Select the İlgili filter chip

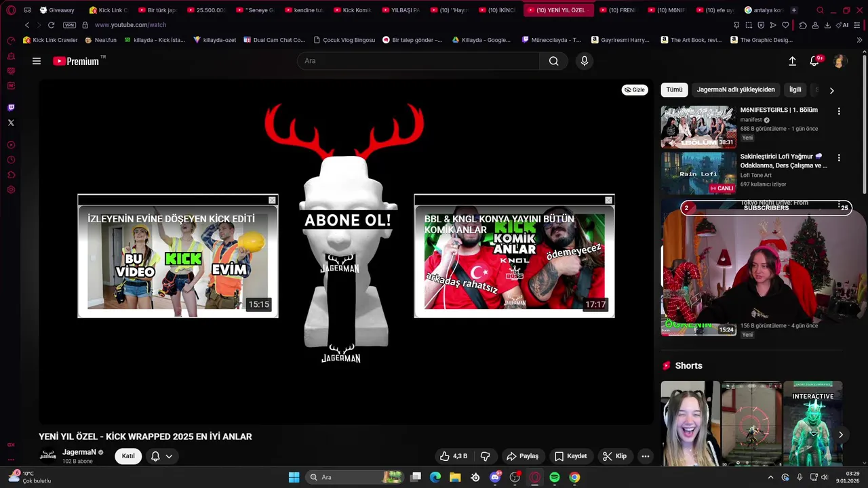pos(795,89)
